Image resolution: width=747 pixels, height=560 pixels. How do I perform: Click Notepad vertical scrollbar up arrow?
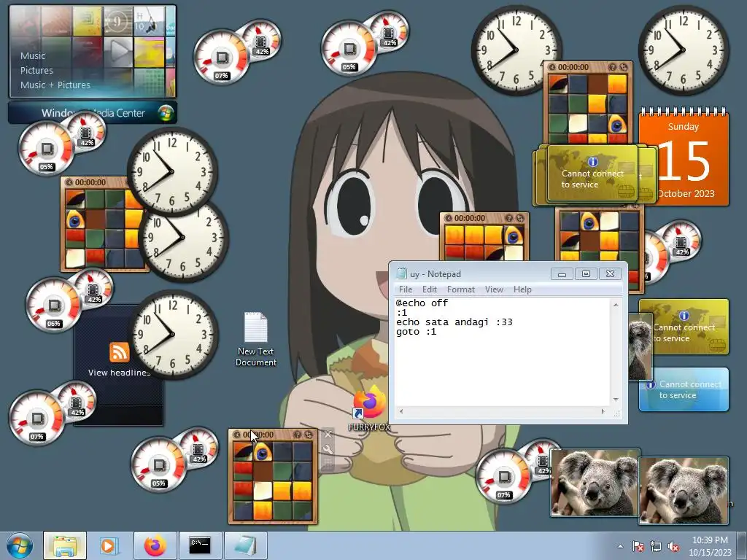click(x=616, y=304)
